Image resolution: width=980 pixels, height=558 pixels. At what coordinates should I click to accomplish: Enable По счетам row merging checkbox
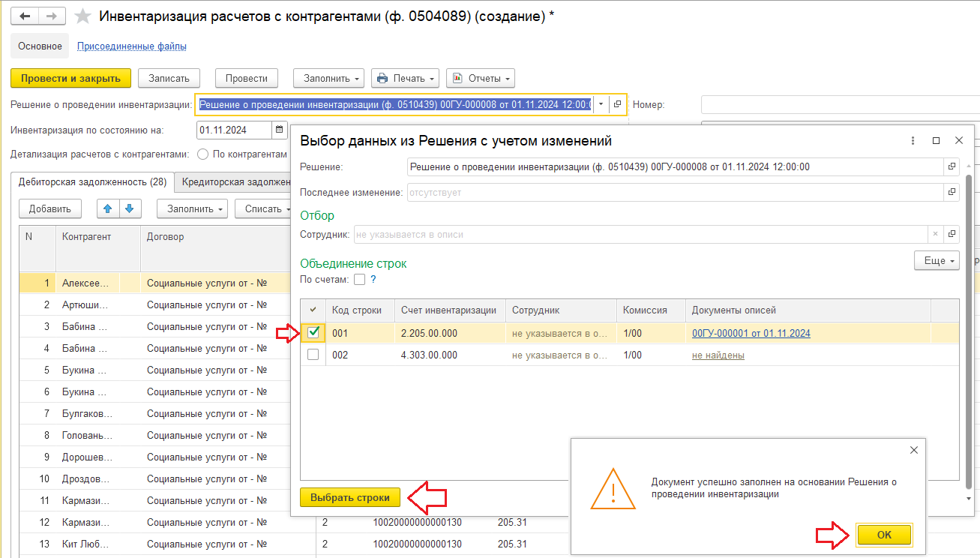tap(360, 280)
